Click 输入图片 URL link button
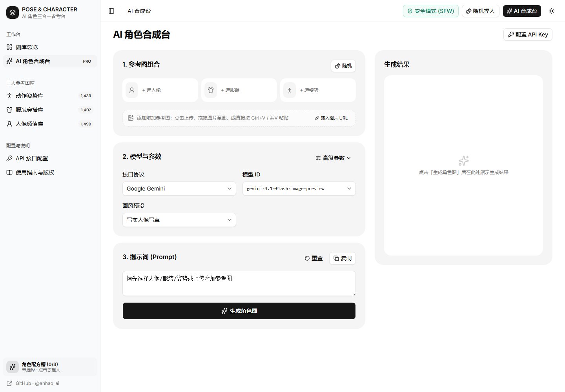Image resolution: width=565 pixels, height=392 pixels. point(331,118)
